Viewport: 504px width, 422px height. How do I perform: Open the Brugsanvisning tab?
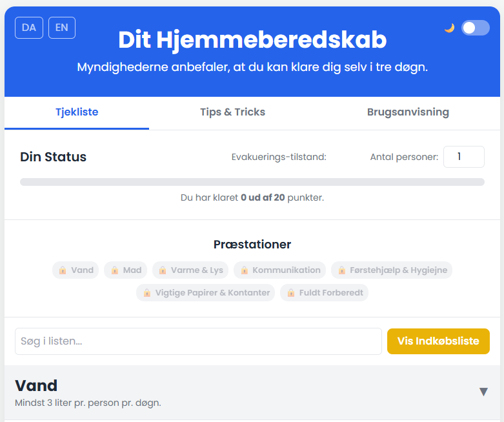pyautogui.click(x=408, y=112)
